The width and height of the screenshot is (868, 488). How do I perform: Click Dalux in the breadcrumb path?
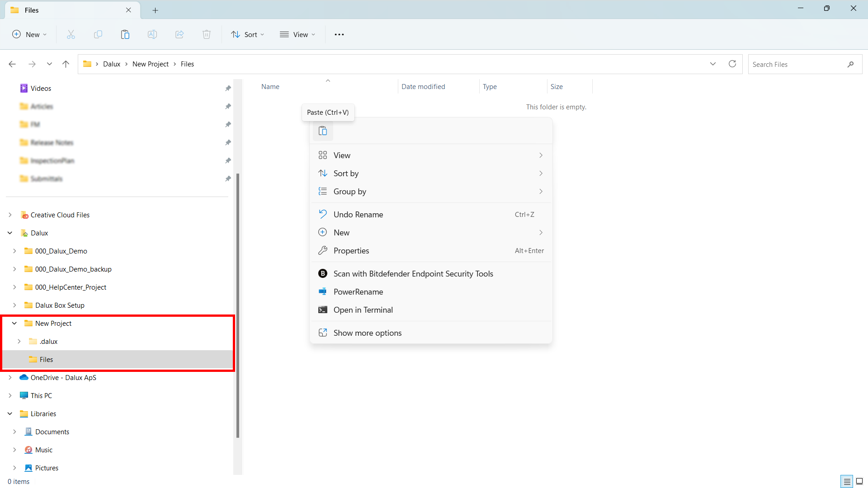pyautogui.click(x=111, y=64)
